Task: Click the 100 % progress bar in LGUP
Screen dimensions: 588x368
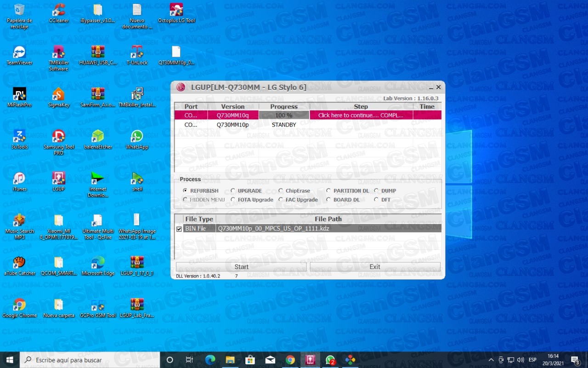Action: (283, 115)
